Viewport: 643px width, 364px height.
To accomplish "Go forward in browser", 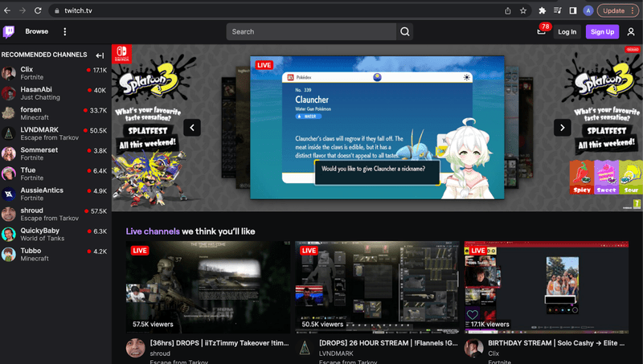I will click(x=23, y=10).
